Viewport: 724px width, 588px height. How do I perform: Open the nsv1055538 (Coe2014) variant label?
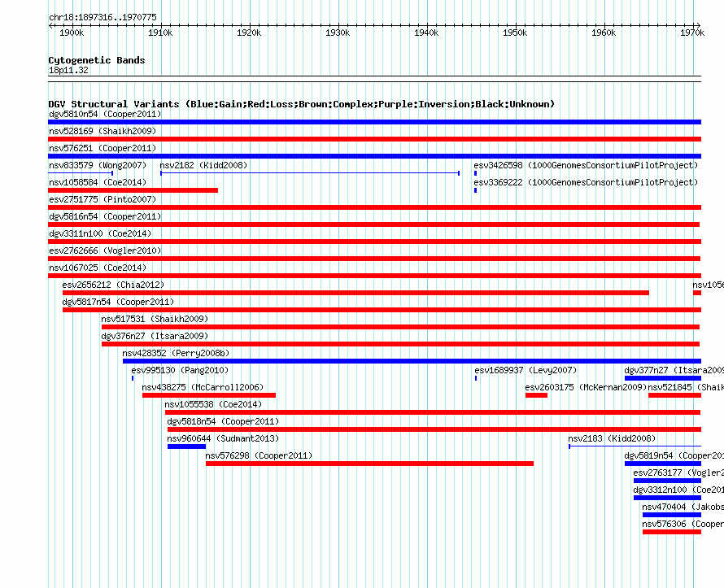click(213, 404)
